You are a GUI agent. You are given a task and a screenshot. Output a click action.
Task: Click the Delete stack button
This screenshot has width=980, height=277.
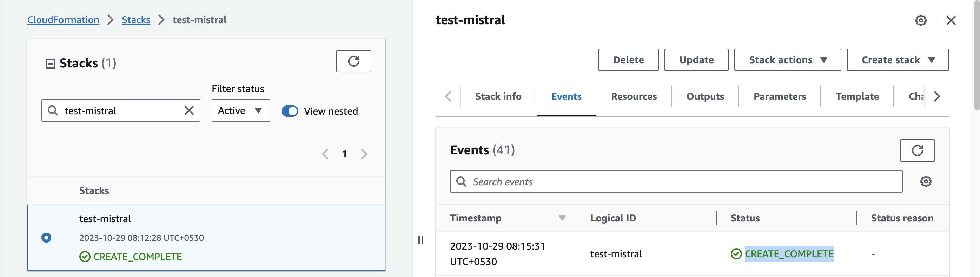628,60
